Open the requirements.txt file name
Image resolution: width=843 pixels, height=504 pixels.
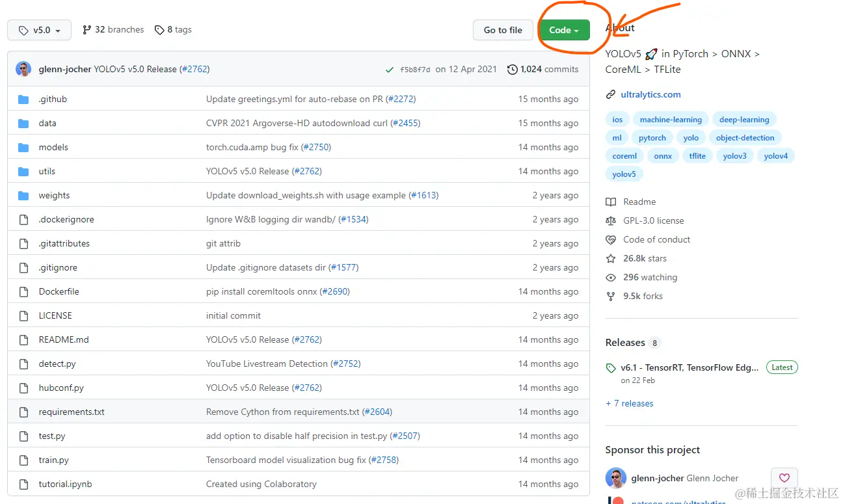pos(72,412)
